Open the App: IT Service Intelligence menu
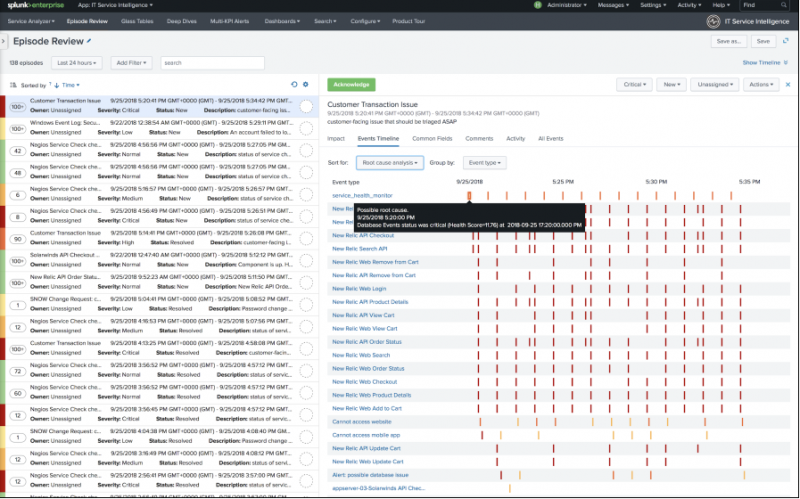Image resolution: width=800 pixels, height=499 pixels. (x=115, y=5)
